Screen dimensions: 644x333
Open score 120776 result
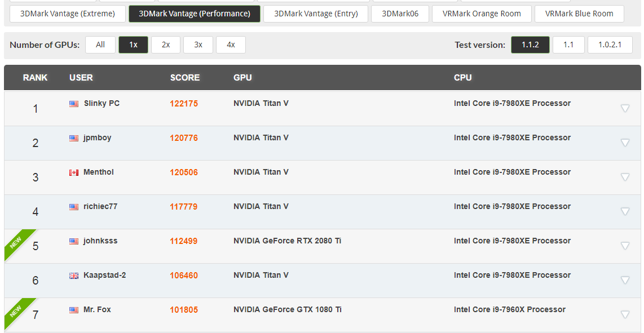click(x=184, y=139)
